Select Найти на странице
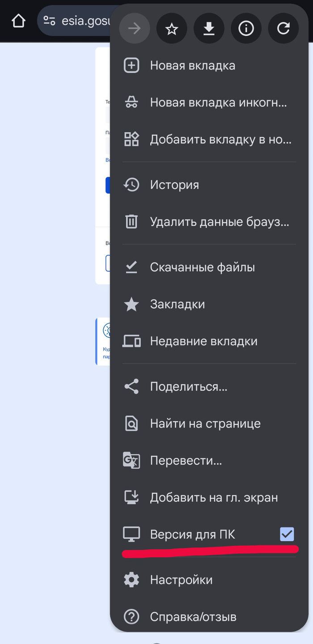313x644 pixels. click(x=205, y=424)
